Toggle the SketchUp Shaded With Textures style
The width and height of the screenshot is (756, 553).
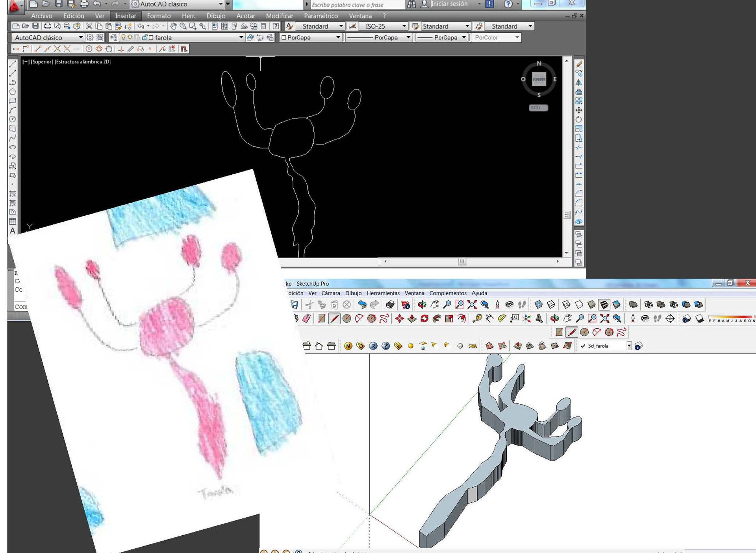(604, 304)
